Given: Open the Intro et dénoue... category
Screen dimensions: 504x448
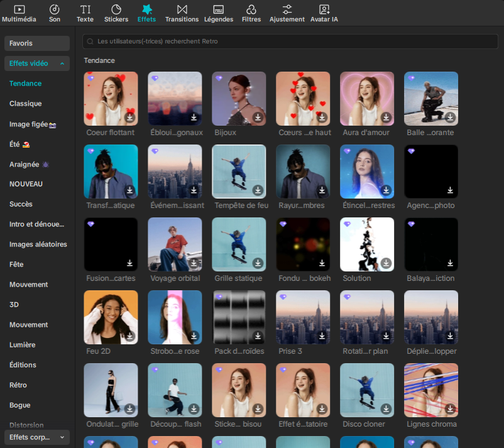Looking at the screenshot, I should coord(36,224).
